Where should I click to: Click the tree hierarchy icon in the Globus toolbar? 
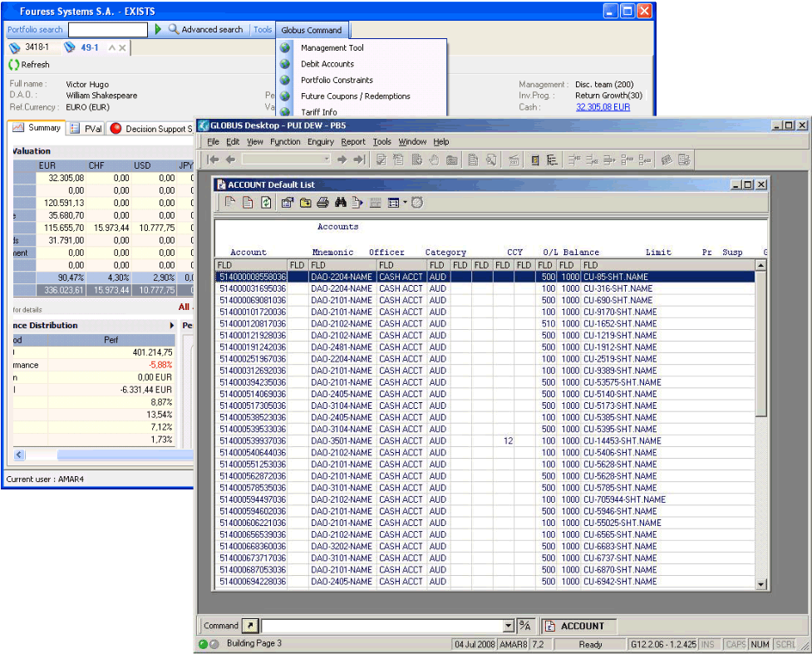click(552, 160)
